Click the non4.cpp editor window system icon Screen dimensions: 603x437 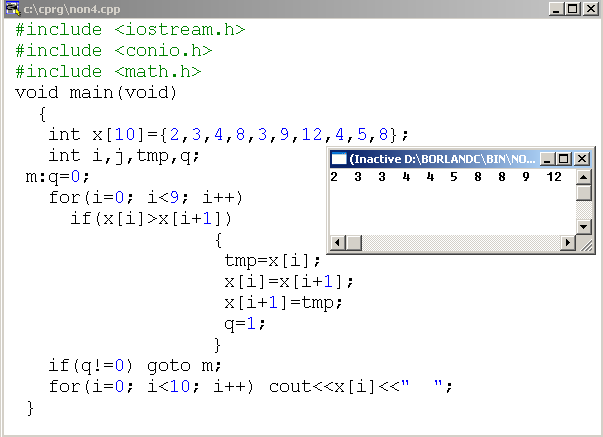[12, 8]
